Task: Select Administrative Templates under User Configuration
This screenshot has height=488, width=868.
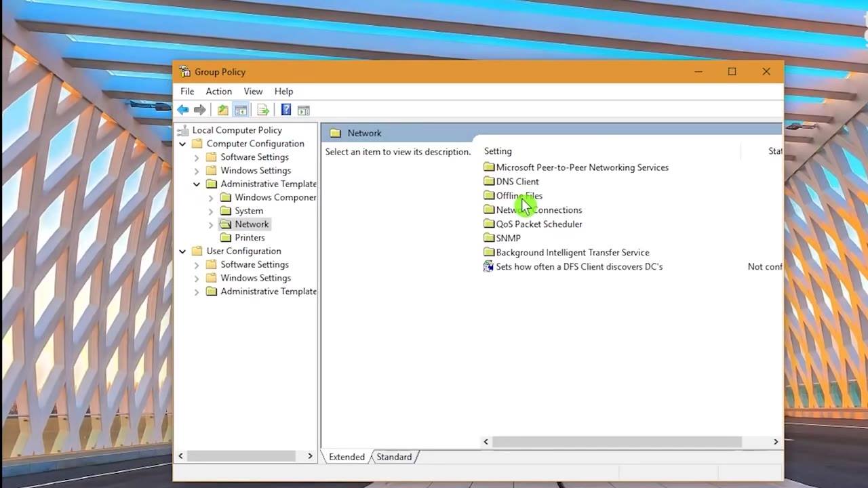Action: (268, 291)
